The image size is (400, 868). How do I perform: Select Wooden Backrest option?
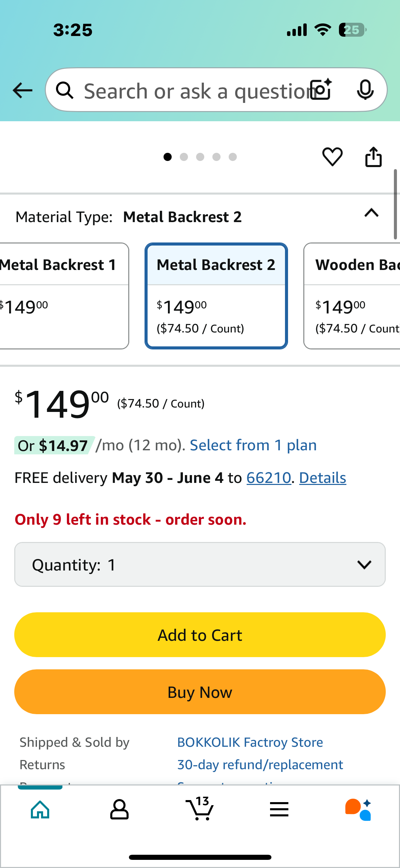click(352, 296)
